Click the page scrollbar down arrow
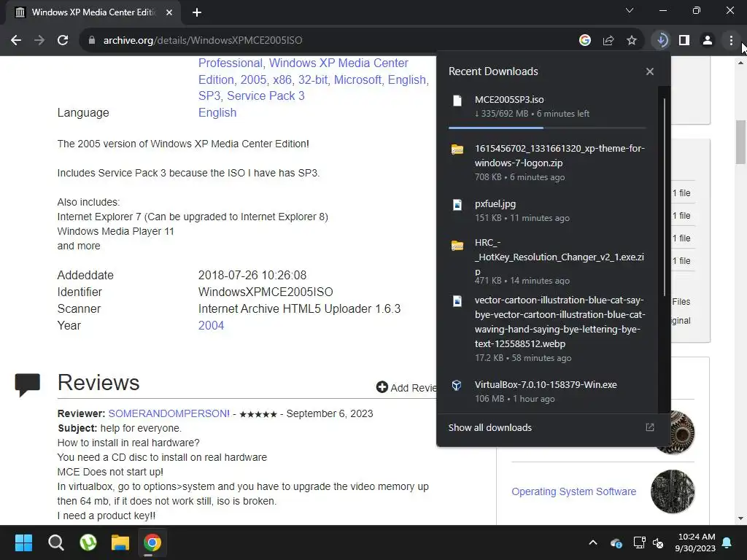 tap(741, 518)
